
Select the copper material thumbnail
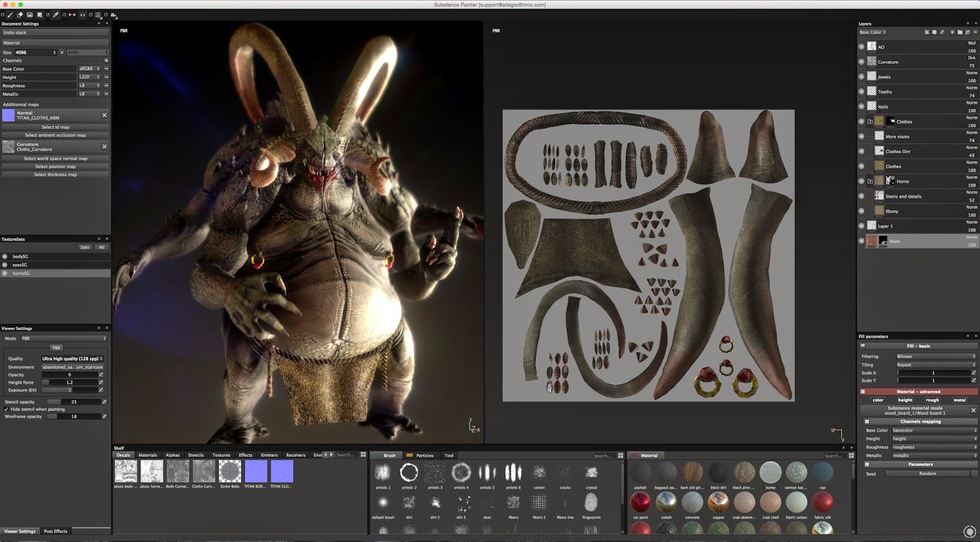[718, 503]
